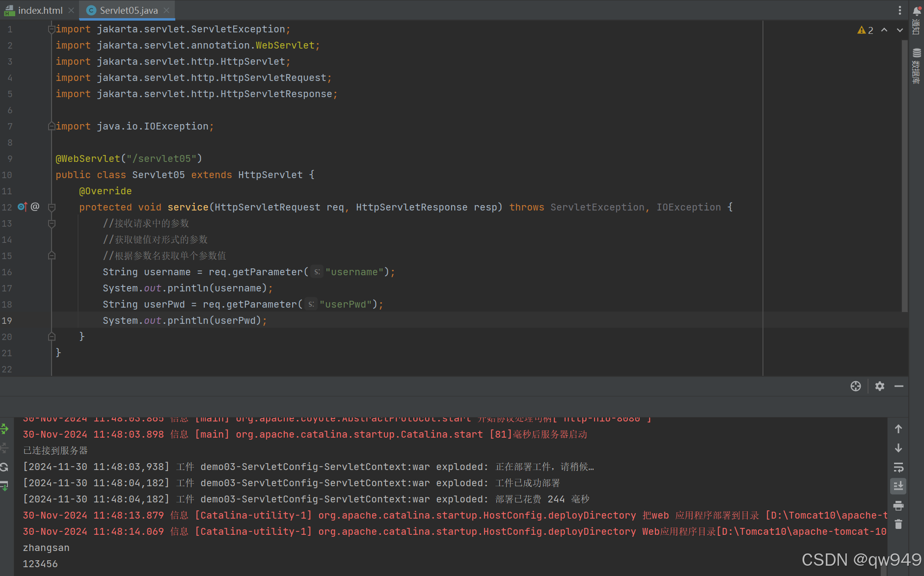The image size is (924, 576).
Task: Click the parameter hint before "userPwd"
Action: [311, 304]
